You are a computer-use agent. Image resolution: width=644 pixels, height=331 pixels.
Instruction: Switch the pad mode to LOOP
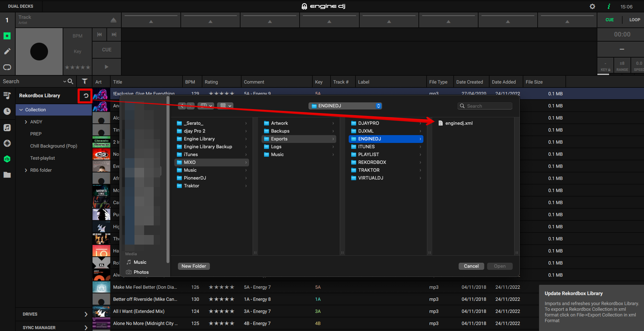(x=634, y=20)
